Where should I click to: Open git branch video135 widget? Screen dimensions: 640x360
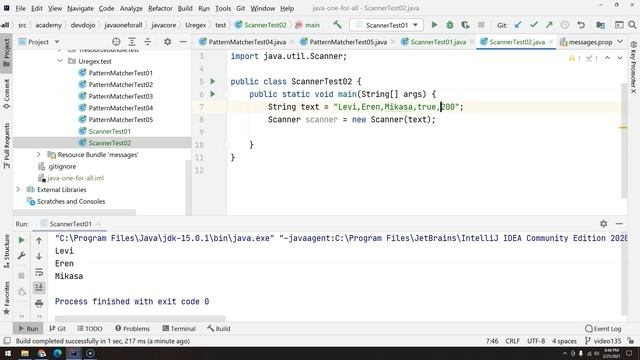point(603,341)
